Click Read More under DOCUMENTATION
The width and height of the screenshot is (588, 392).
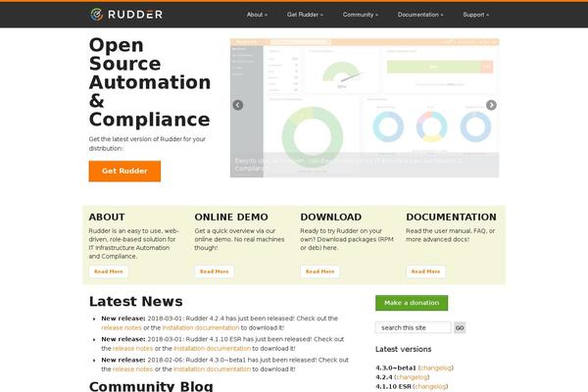click(x=425, y=271)
